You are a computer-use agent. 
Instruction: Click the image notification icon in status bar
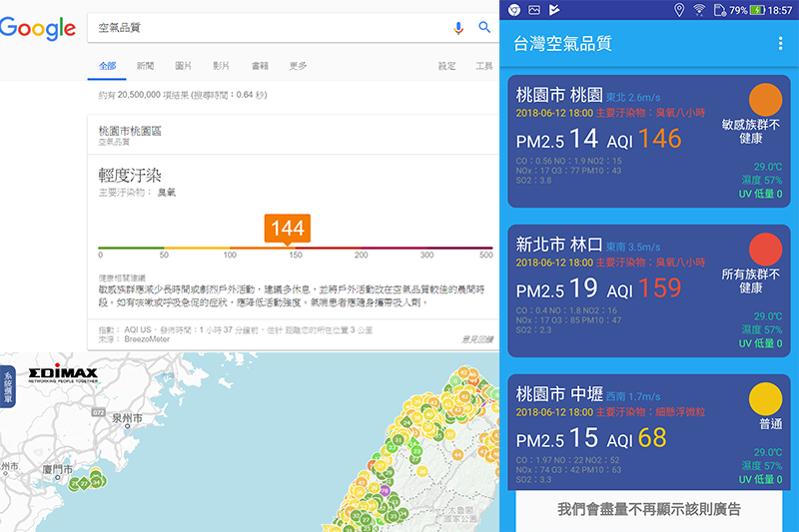(x=534, y=10)
